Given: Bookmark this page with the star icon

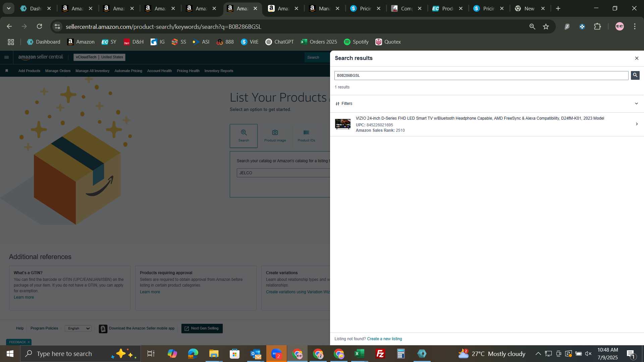Looking at the screenshot, I should 546,26.
